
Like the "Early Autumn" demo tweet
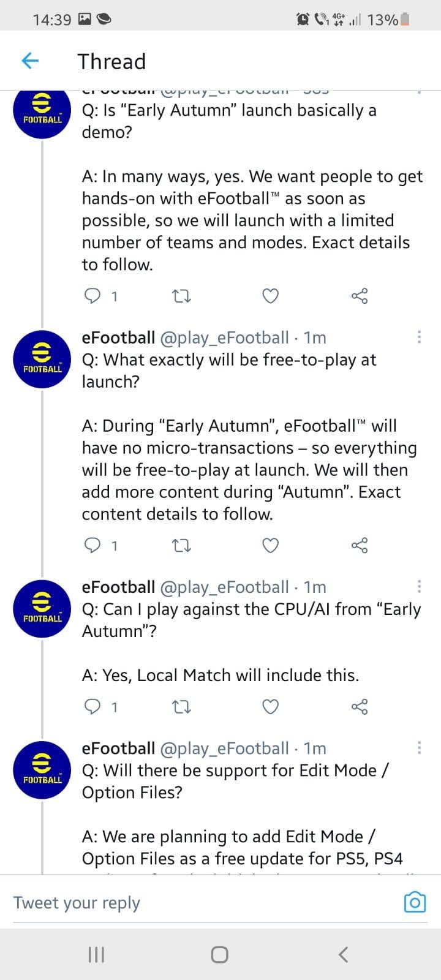click(271, 296)
